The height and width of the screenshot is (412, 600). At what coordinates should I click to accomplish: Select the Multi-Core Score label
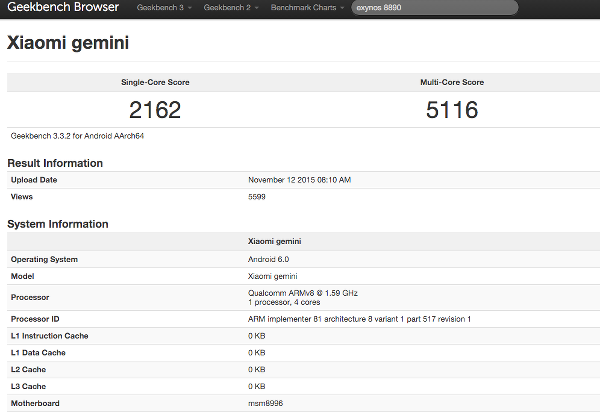coord(452,82)
